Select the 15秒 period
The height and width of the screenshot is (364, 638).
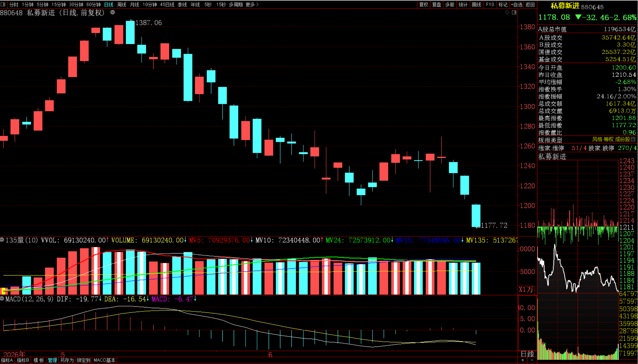pos(221,5)
